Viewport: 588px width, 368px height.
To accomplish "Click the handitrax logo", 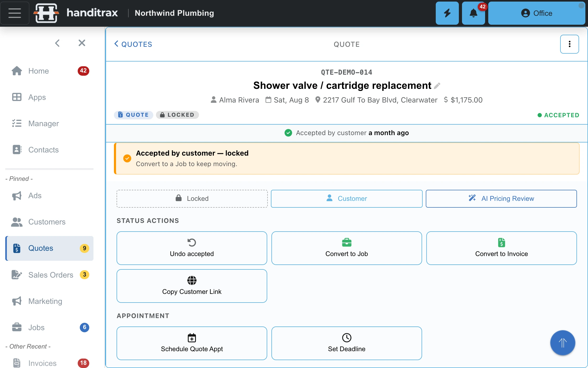I will click(x=76, y=13).
